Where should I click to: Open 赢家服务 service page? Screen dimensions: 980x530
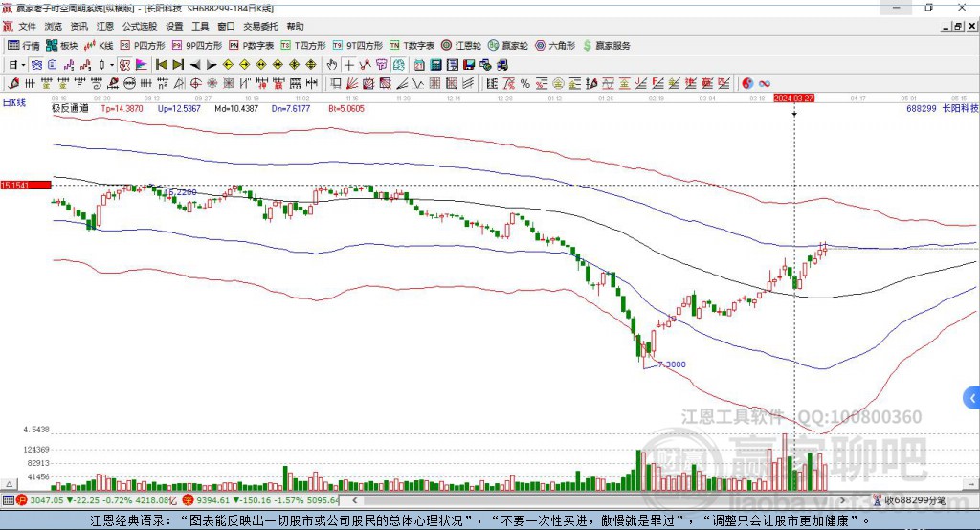pos(606,46)
